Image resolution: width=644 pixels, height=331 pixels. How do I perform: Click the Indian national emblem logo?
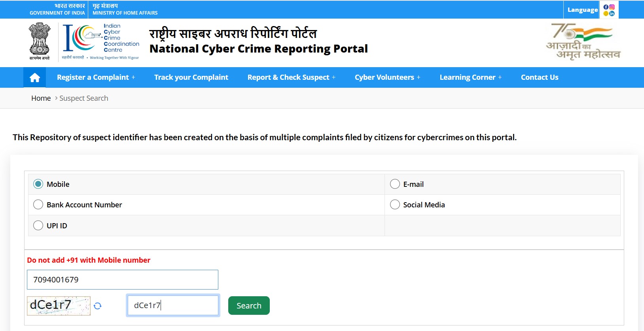[40, 41]
